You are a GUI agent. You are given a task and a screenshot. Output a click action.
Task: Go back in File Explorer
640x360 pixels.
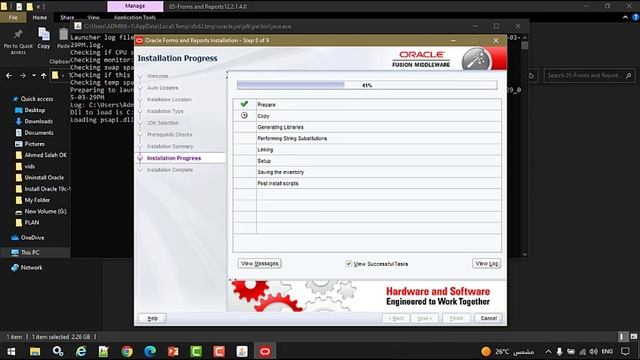[9, 76]
